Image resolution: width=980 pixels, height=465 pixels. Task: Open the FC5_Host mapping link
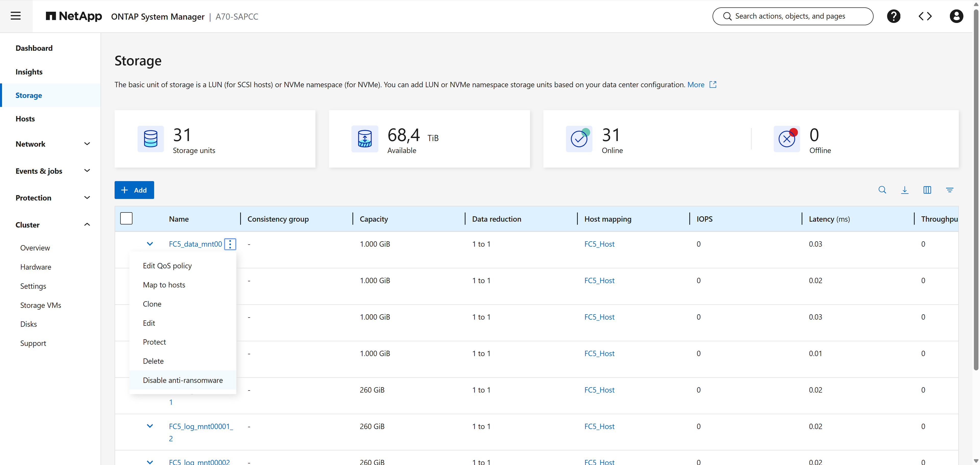click(x=599, y=244)
